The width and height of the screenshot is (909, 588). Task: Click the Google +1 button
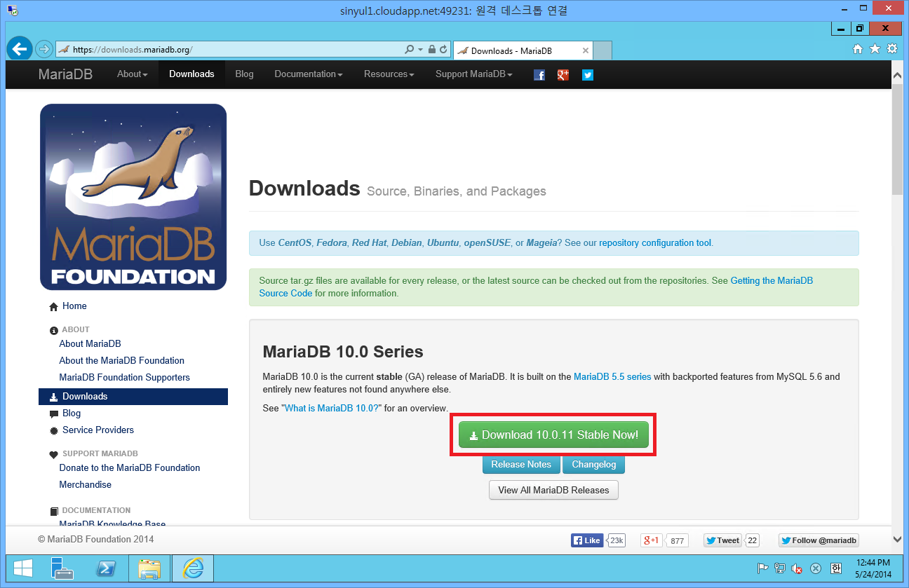pos(652,540)
